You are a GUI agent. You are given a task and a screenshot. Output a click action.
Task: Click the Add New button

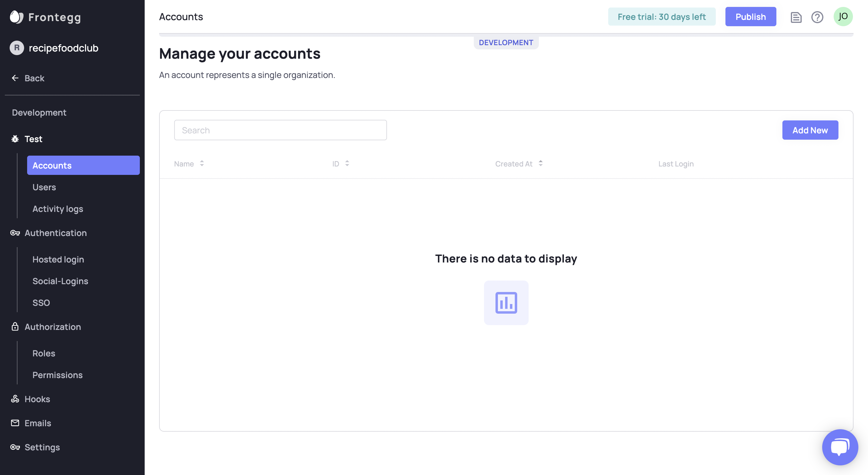tap(810, 130)
